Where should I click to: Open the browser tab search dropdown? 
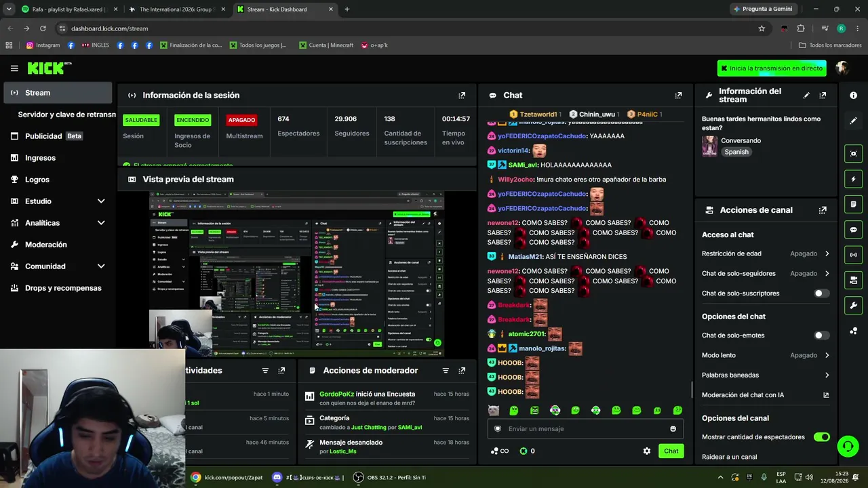pos(9,9)
